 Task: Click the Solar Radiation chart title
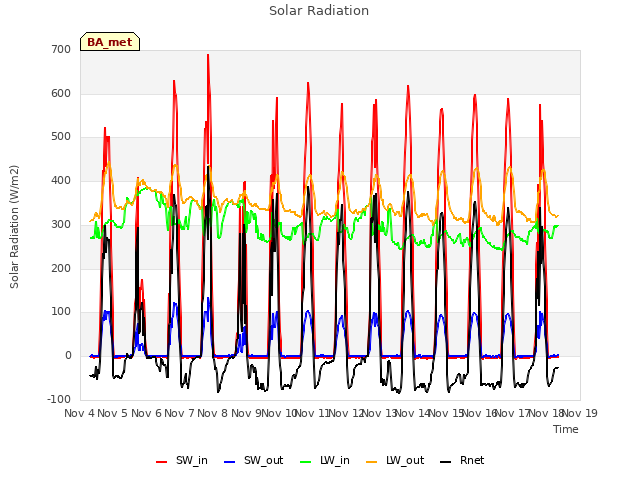(319, 11)
